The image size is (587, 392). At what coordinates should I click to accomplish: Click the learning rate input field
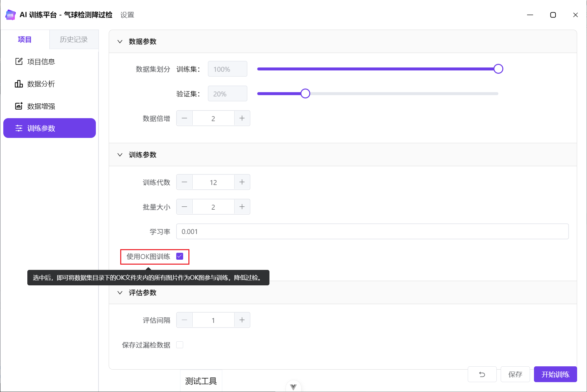click(372, 231)
